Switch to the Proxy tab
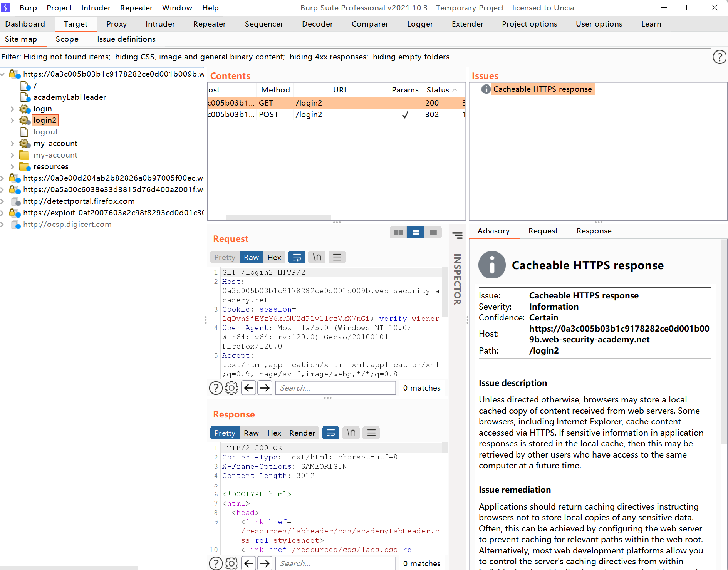The image size is (728, 570). (x=116, y=24)
